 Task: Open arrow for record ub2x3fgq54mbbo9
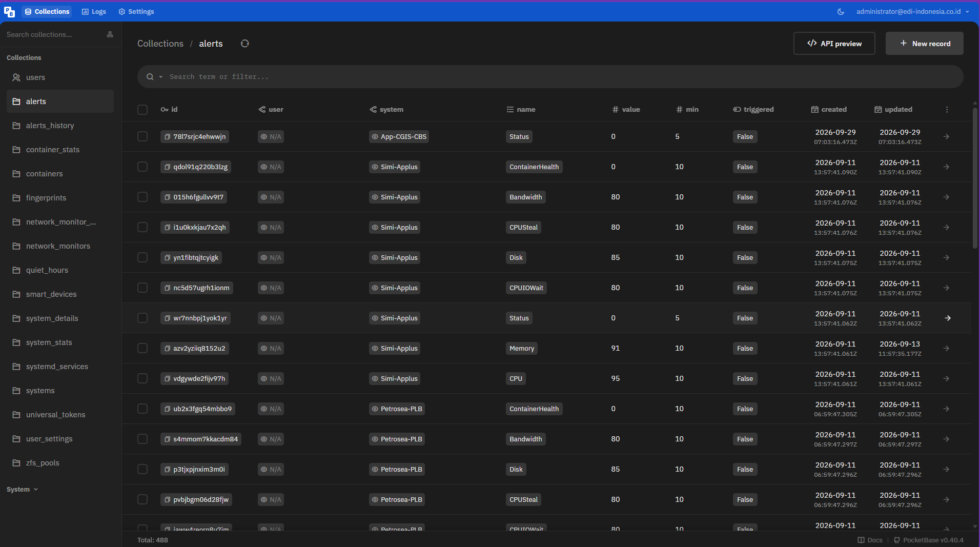[947, 409]
